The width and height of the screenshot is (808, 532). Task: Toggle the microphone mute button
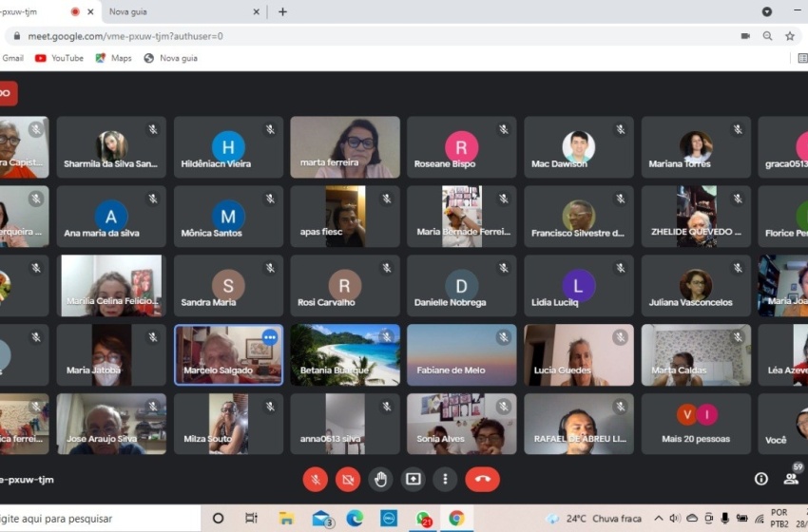point(316,480)
